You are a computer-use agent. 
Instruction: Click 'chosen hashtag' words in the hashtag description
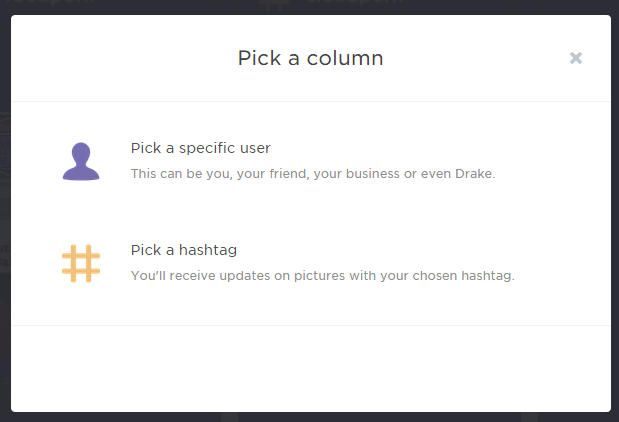click(x=462, y=276)
